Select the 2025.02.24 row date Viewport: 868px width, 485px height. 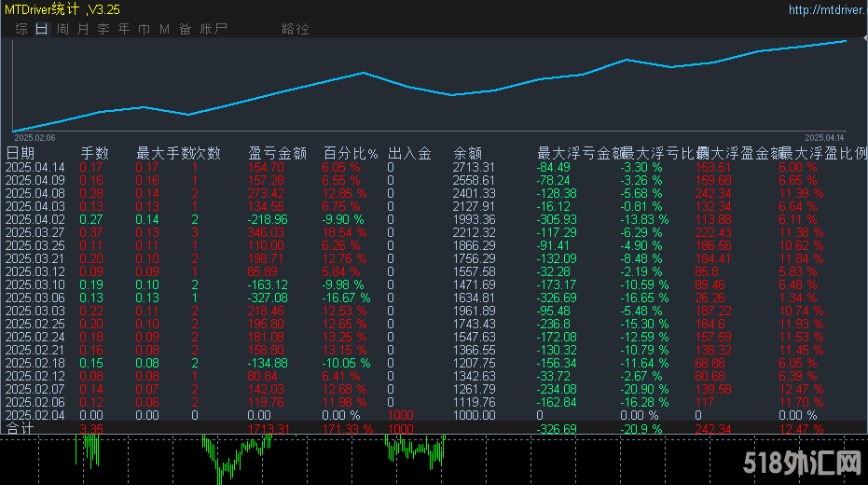34,337
